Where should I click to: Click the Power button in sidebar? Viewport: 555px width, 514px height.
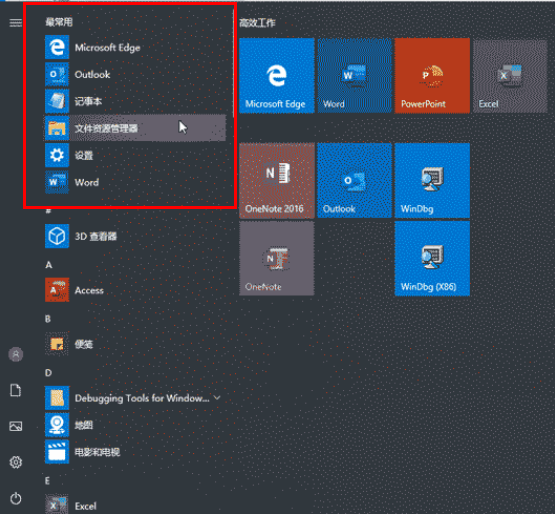point(16,498)
